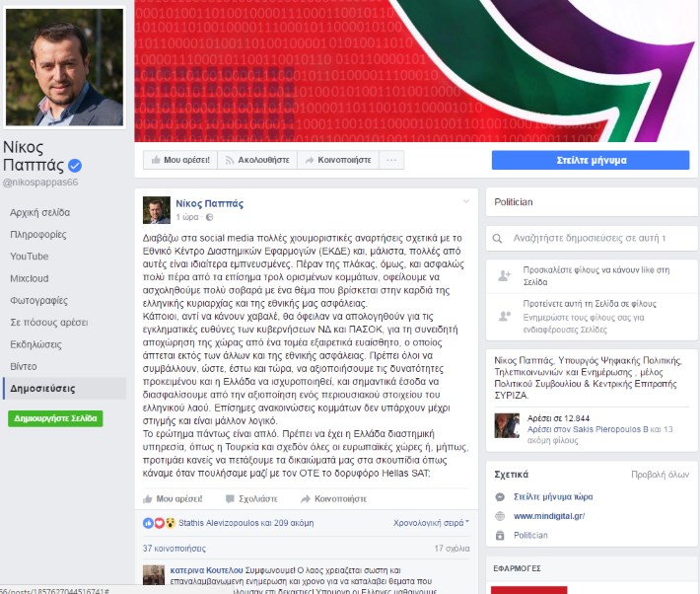
Task: Select Πληροφορίες in the left navigation
Action: (x=37, y=234)
